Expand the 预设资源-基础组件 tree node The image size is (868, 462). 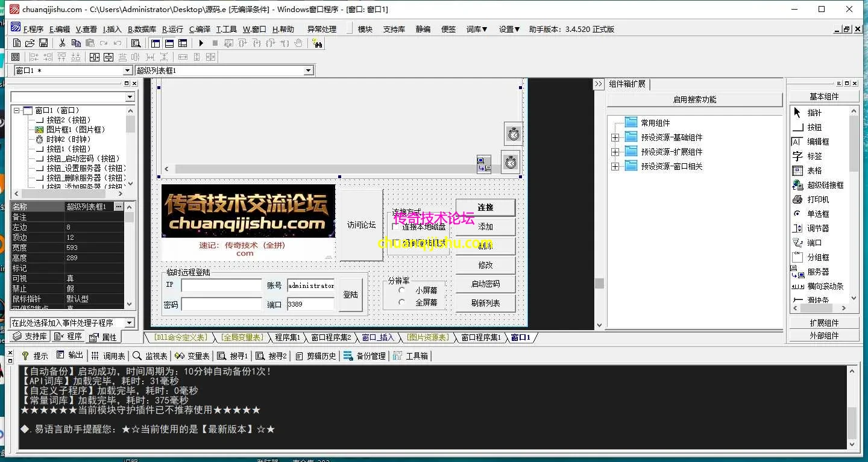click(615, 137)
